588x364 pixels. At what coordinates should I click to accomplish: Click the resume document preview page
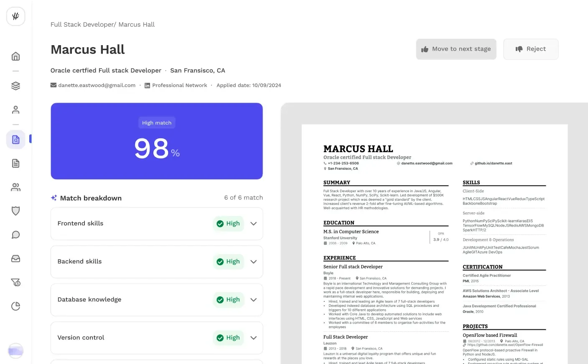pyautogui.click(x=435, y=244)
